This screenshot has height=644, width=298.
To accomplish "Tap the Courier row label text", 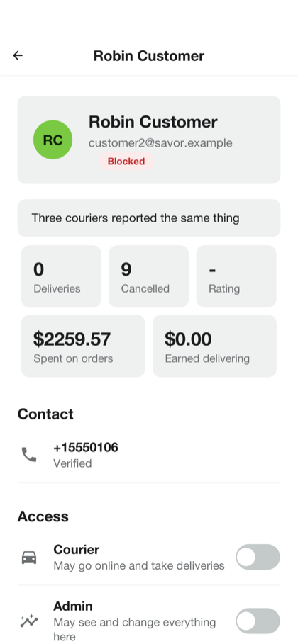I will 77,550.
